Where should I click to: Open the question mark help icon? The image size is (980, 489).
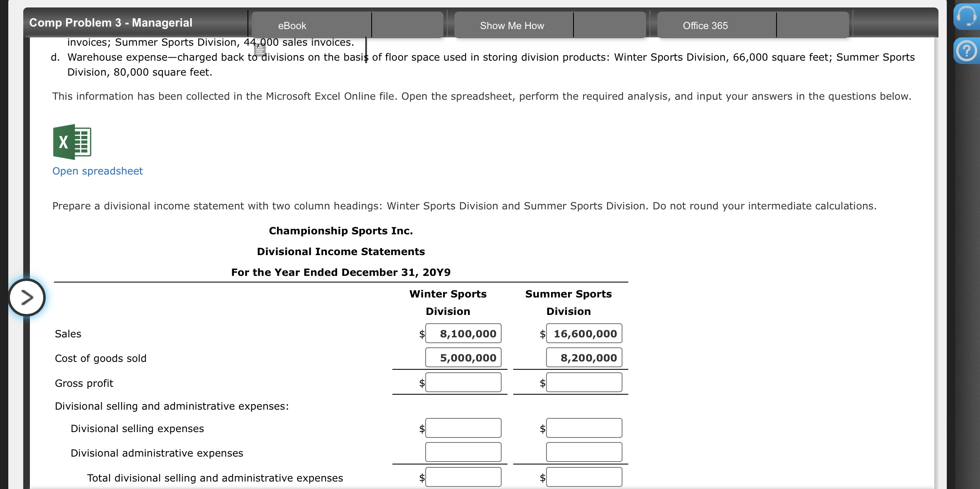pos(967,51)
